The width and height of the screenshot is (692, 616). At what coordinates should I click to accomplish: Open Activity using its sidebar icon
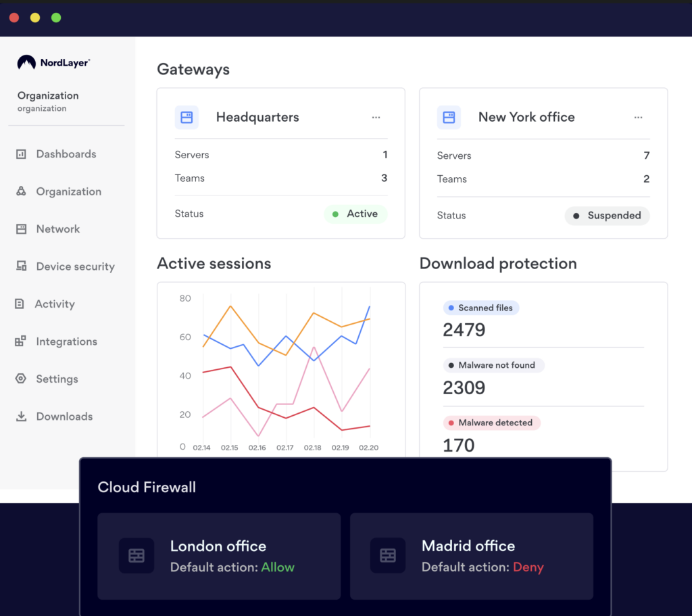(x=22, y=304)
